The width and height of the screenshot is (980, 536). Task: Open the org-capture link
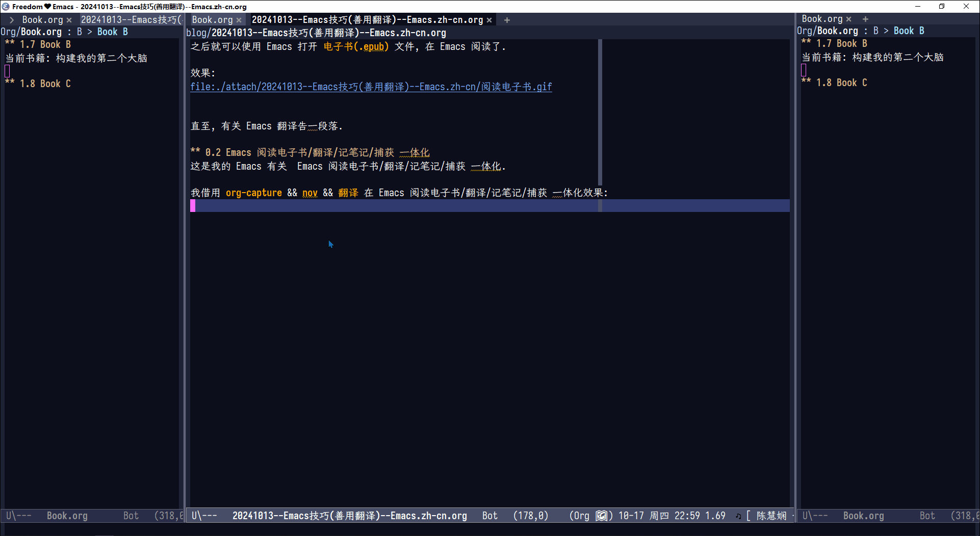click(253, 193)
